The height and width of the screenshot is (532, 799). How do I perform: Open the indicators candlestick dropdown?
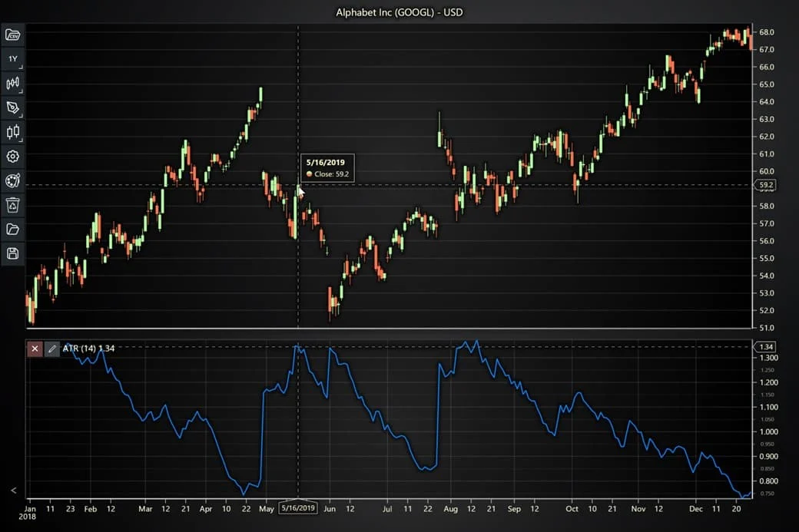click(x=12, y=83)
